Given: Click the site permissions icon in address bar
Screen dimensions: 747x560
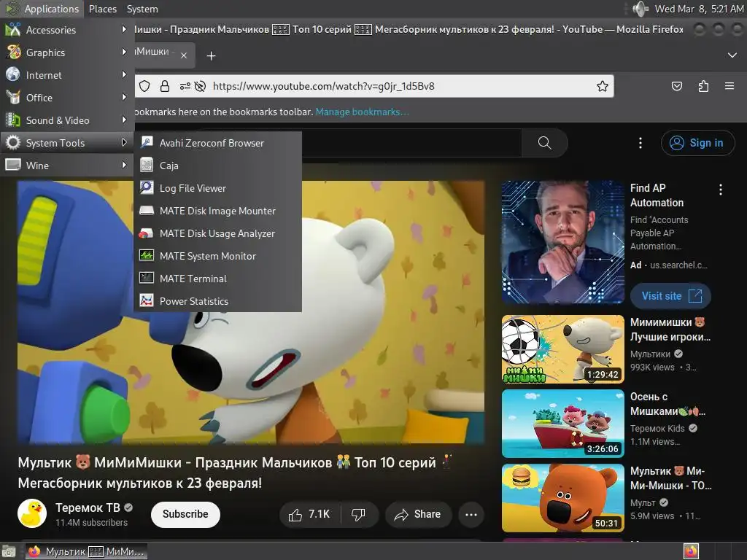Looking at the screenshot, I should (185, 86).
